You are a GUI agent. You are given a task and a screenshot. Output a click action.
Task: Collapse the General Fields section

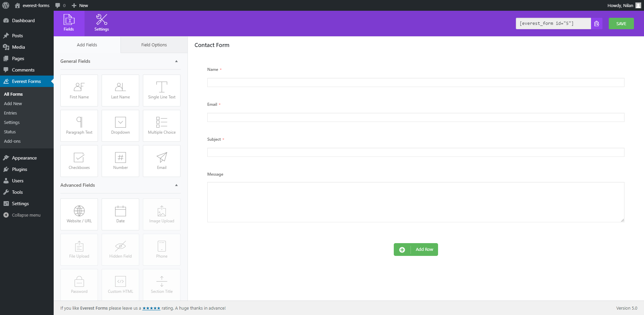tap(176, 61)
